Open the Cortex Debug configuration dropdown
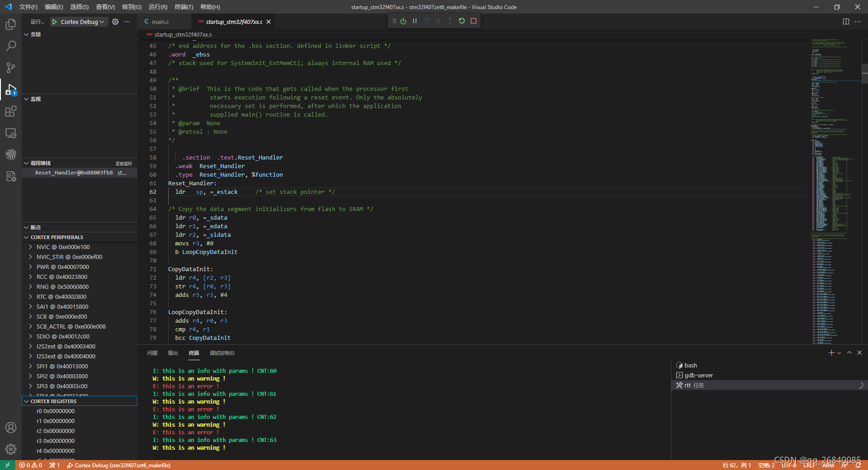Image resolution: width=868 pixels, height=470 pixels. click(79, 21)
